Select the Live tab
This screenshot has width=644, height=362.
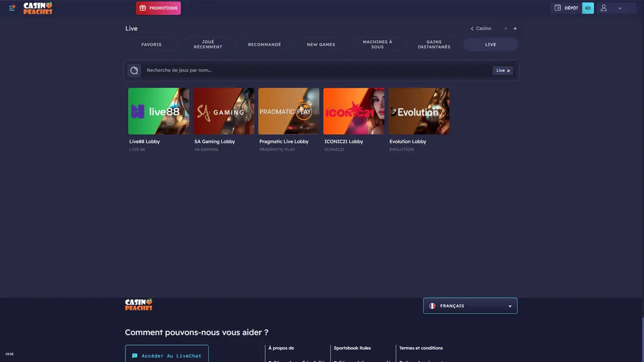[x=491, y=45]
